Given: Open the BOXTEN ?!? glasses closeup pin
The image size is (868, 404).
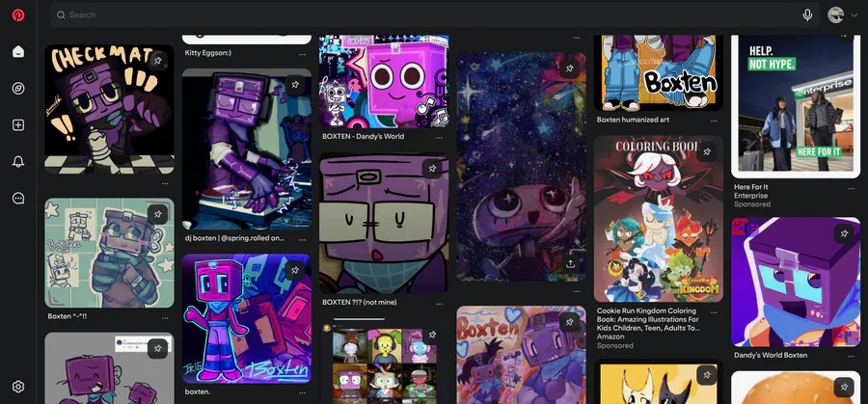Looking at the screenshot, I should click(384, 224).
